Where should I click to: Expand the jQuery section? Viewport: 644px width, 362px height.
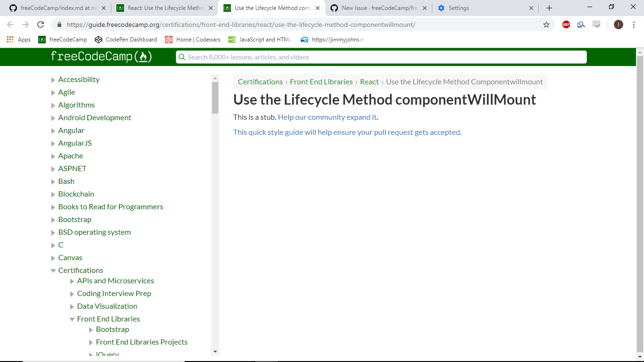pyautogui.click(x=91, y=354)
